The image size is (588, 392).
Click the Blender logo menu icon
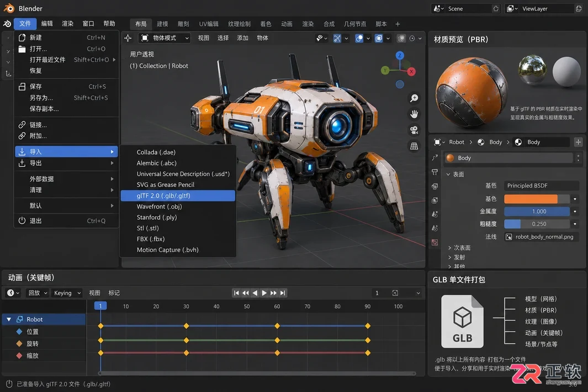7,24
